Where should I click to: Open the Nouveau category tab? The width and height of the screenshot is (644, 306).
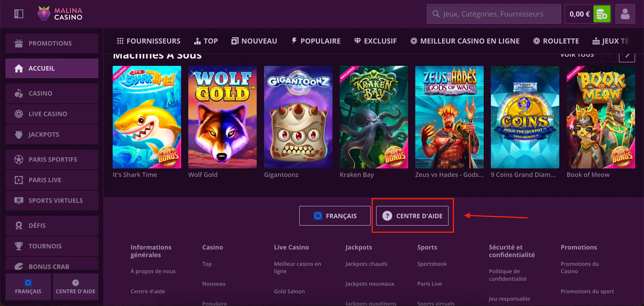tap(254, 41)
